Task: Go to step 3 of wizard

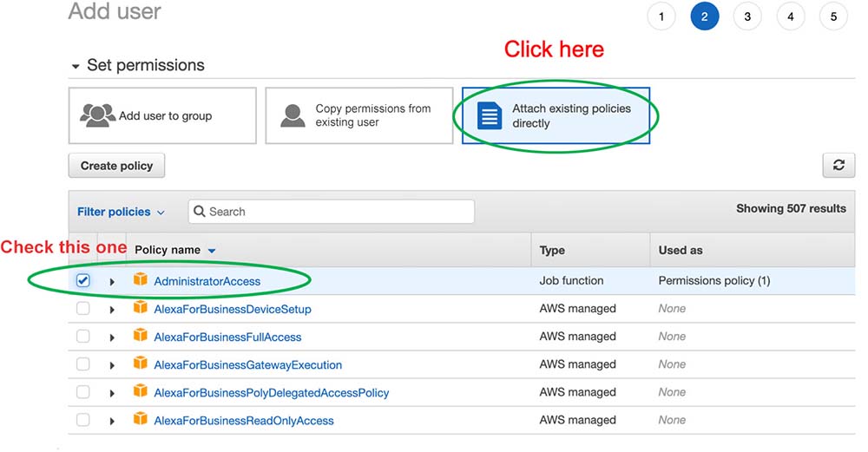Action: [746, 16]
